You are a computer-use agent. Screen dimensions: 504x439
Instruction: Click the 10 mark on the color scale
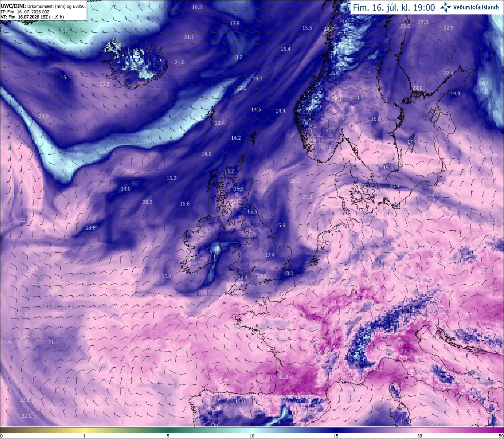252,436
